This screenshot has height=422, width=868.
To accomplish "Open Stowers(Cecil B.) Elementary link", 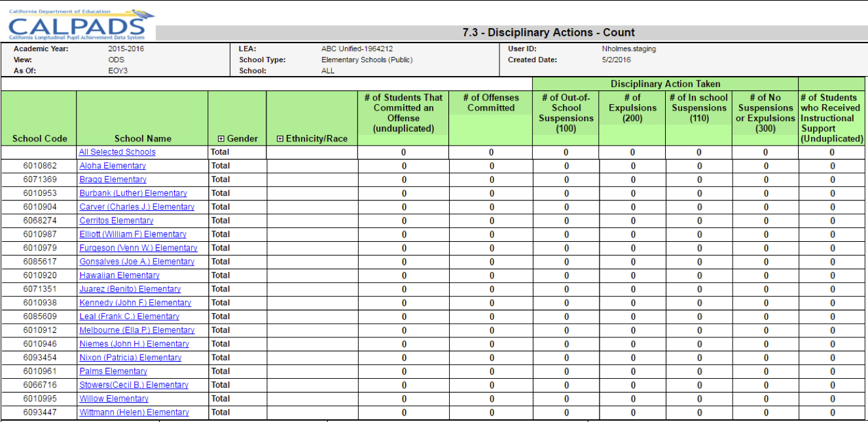I will (x=134, y=385).
